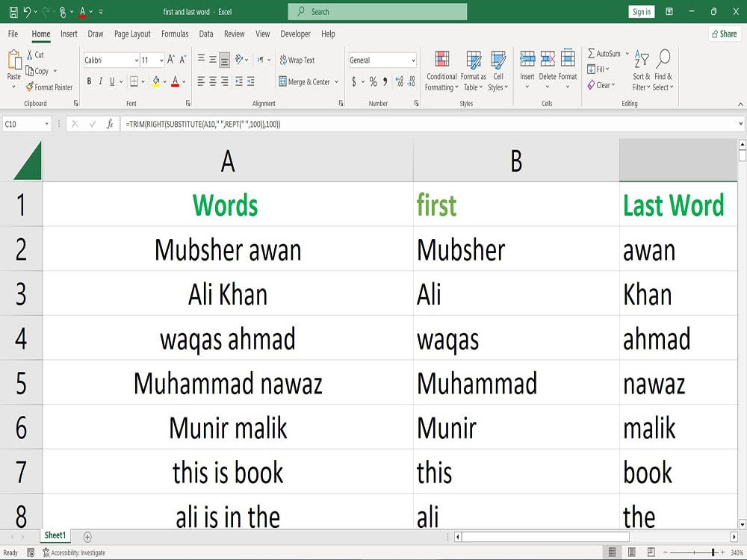Open Cell Styles icon
The height and width of the screenshot is (560, 747).
[498, 59]
